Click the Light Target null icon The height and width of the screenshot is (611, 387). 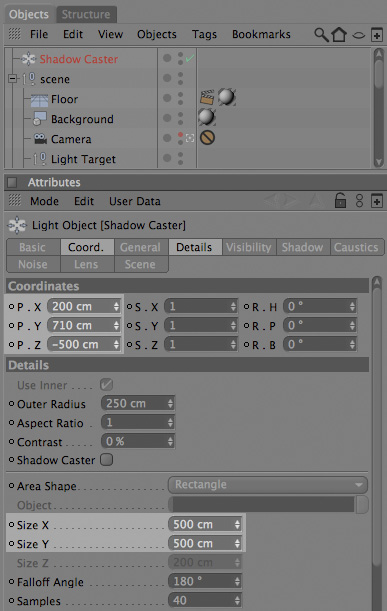tap(40, 159)
